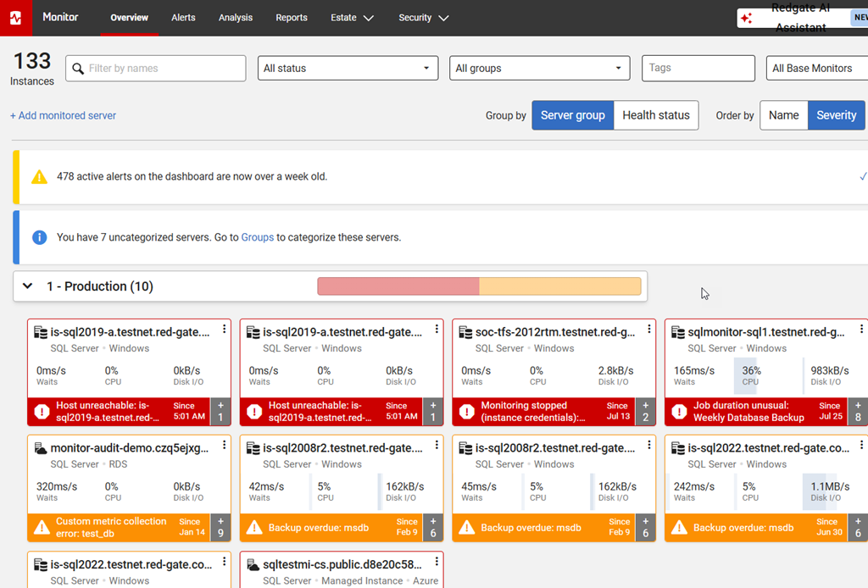The width and height of the screenshot is (868, 588).
Task: Open the Redgate AI Assistant button
Action: tap(802, 19)
